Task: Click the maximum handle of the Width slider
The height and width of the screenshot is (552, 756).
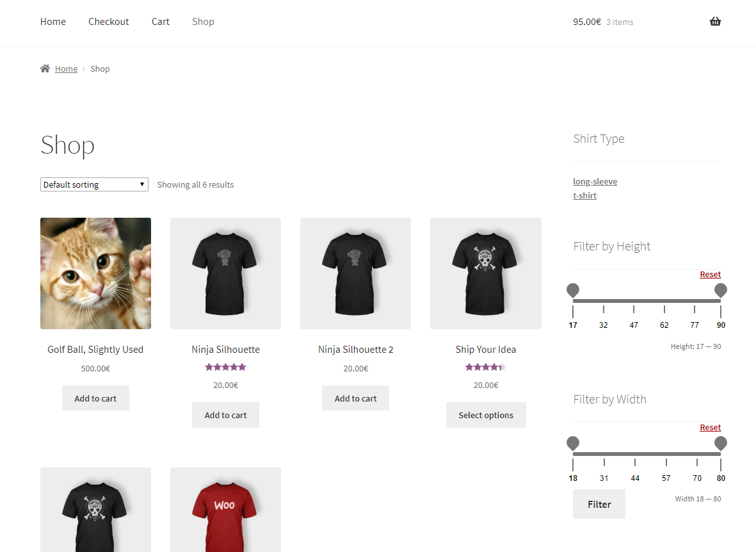Action: pos(721,443)
